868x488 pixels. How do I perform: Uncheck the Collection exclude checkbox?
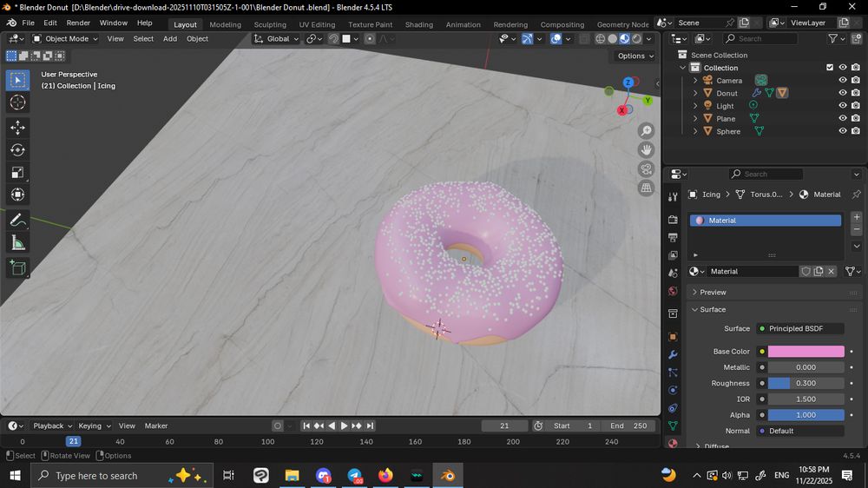[830, 68]
